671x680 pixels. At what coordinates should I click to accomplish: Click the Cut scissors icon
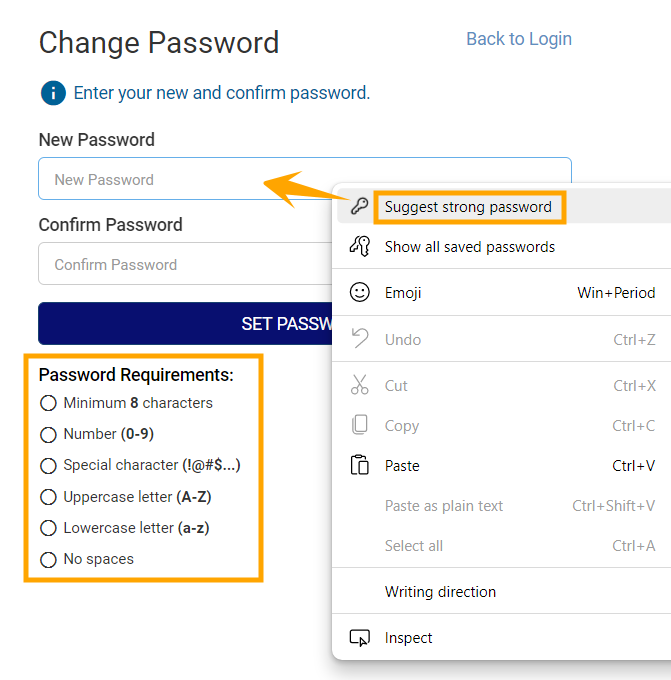pos(359,385)
